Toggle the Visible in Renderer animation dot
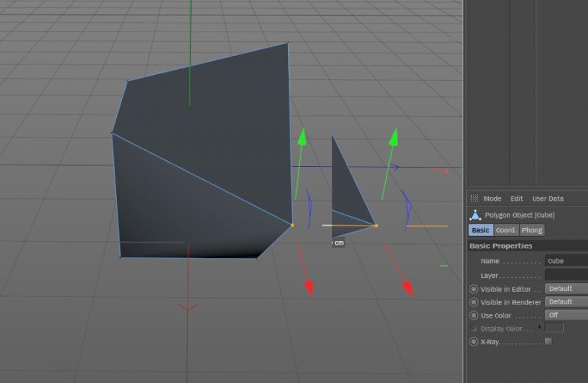Image resolution: width=588 pixels, height=383 pixels. (x=473, y=302)
